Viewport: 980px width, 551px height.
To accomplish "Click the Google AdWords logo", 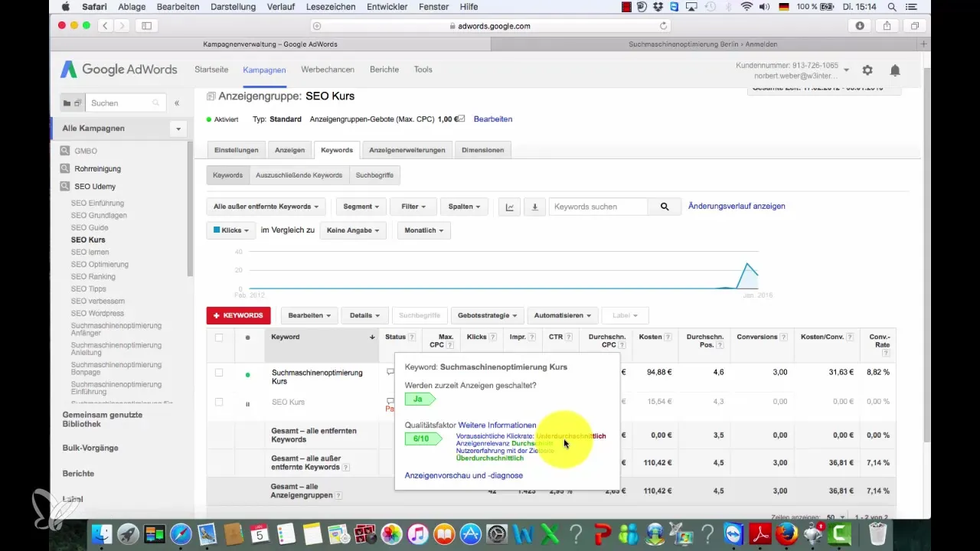I will (x=119, y=70).
